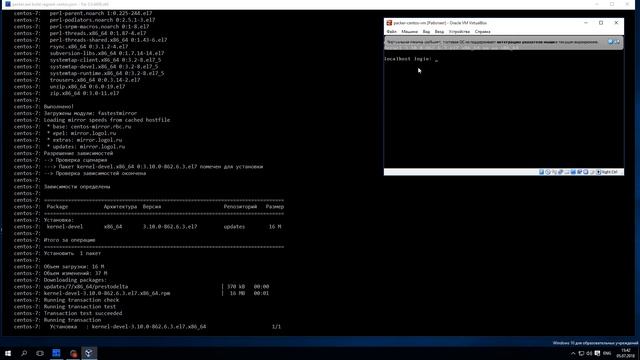The width and height of the screenshot is (640, 360).
Task: Click the 'Downloading packages:' line
Action: 75,280
